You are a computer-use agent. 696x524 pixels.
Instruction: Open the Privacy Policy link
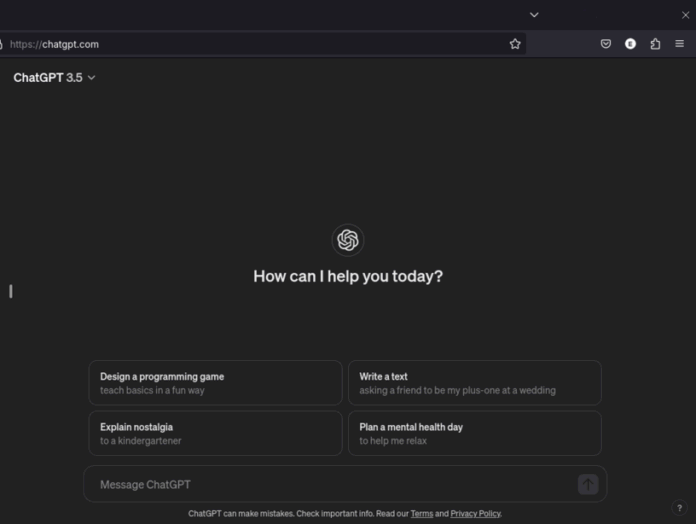[x=475, y=513]
